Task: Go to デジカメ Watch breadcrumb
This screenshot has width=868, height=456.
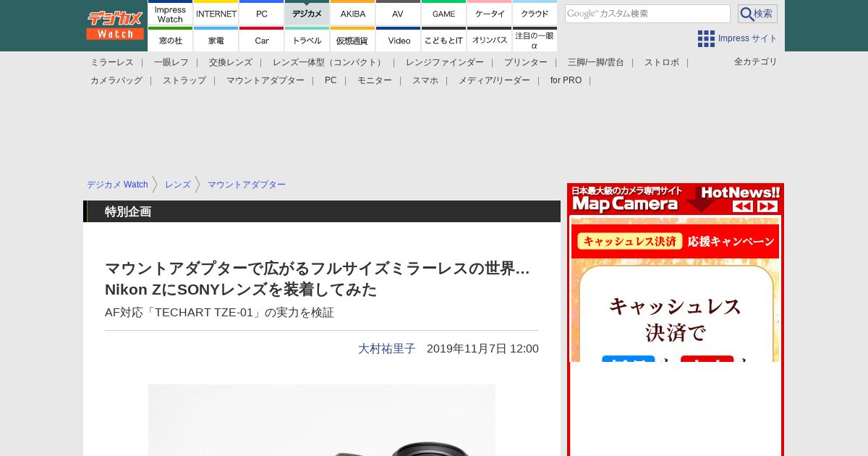Action: tap(117, 185)
